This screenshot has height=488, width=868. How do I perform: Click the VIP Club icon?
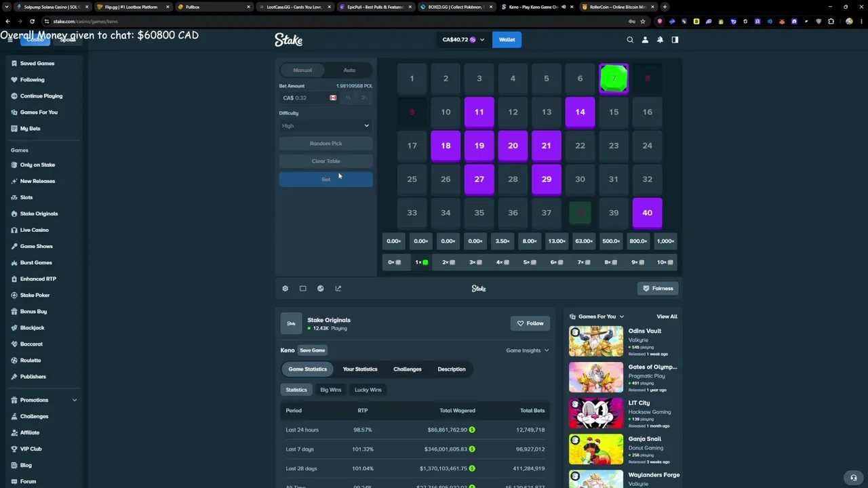[x=14, y=449]
